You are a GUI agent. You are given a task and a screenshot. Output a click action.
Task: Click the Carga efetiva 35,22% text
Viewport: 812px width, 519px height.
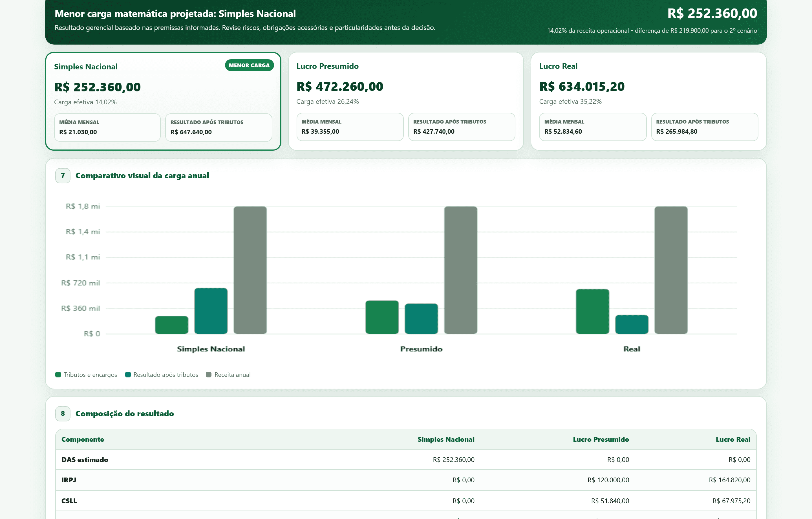(570, 101)
